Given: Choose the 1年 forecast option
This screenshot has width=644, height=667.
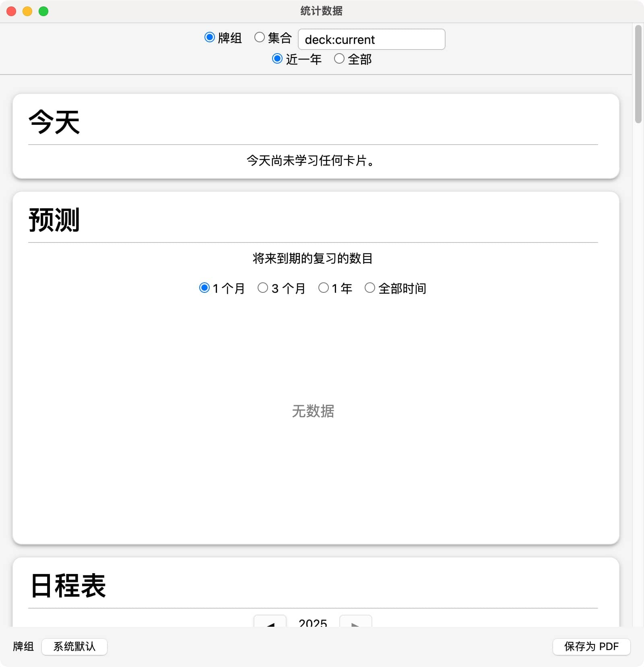Looking at the screenshot, I should (x=324, y=288).
